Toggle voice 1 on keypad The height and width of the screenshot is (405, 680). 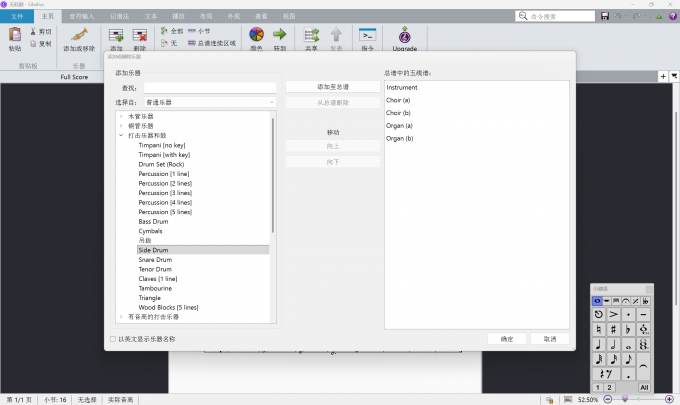pos(598,387)
